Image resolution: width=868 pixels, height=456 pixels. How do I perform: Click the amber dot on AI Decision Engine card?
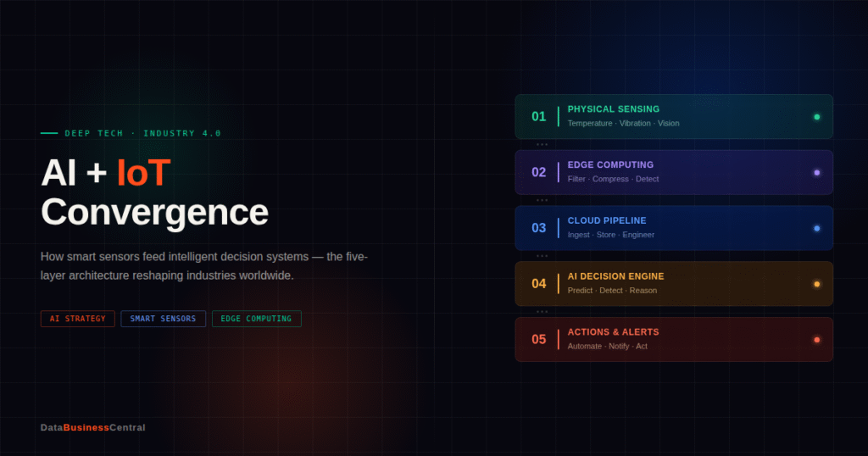(816, 284)
